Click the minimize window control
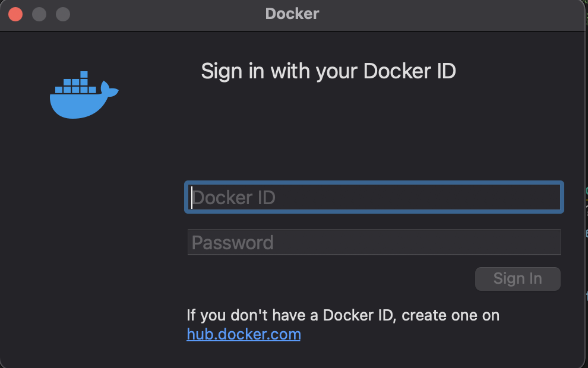Viewport: 588px width, 368px height. [39, 14]
